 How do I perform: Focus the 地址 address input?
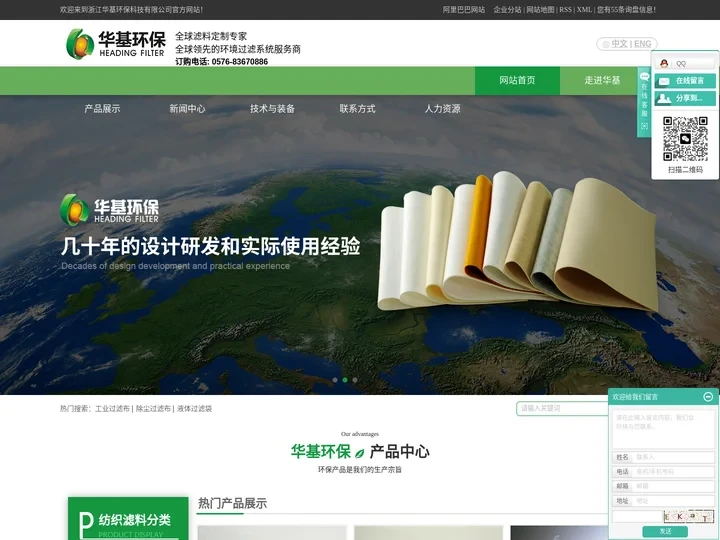[674, 501]
